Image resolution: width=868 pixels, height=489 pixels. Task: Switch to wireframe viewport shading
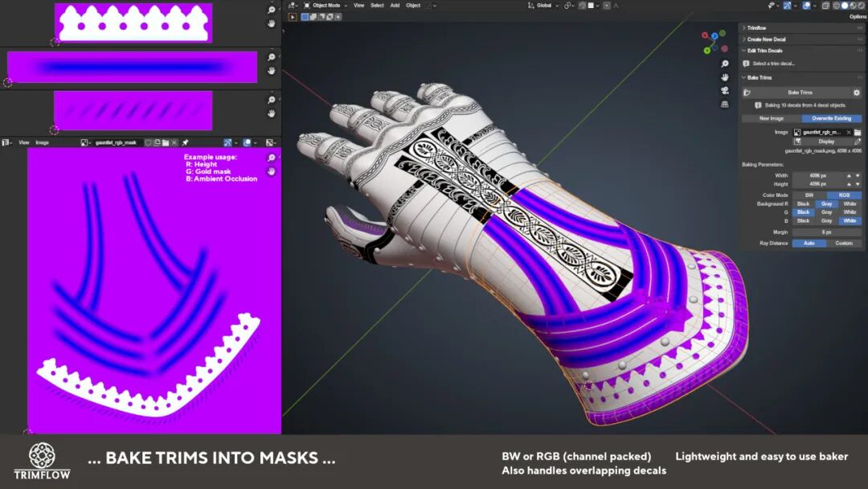coord(837,6)
